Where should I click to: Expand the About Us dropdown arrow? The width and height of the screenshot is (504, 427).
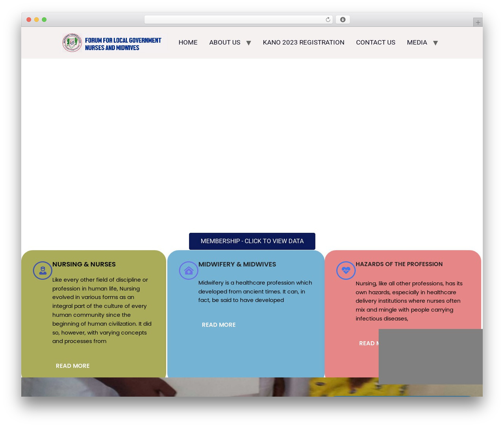[x=248, y=43]
